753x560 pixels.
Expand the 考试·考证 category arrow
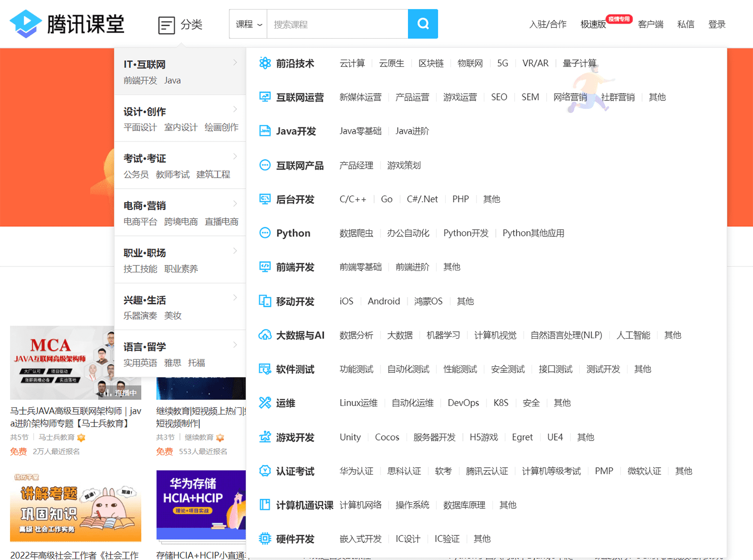[235, 157]
